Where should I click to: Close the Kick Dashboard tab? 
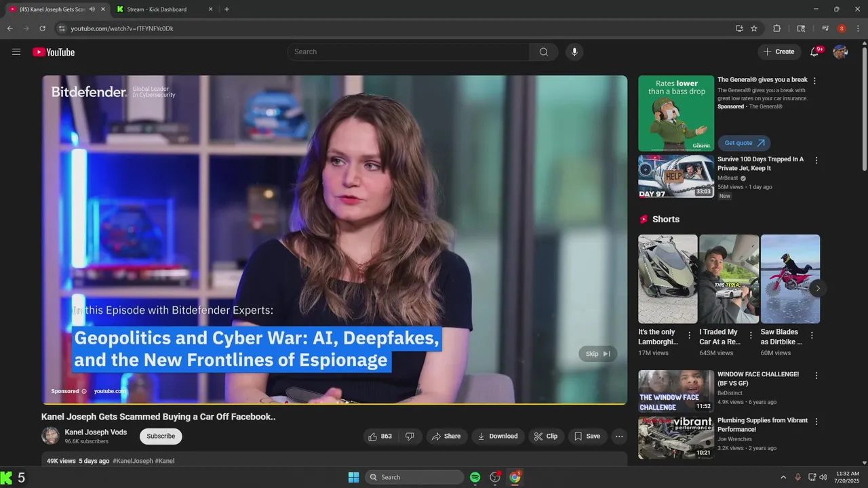click(210, 9)
